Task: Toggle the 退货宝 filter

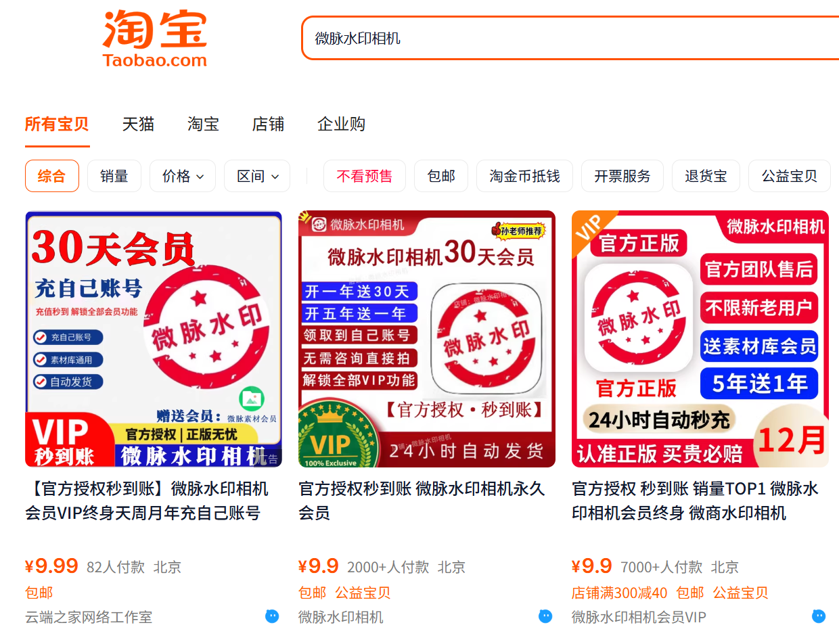Action: (x=706, y=176)
